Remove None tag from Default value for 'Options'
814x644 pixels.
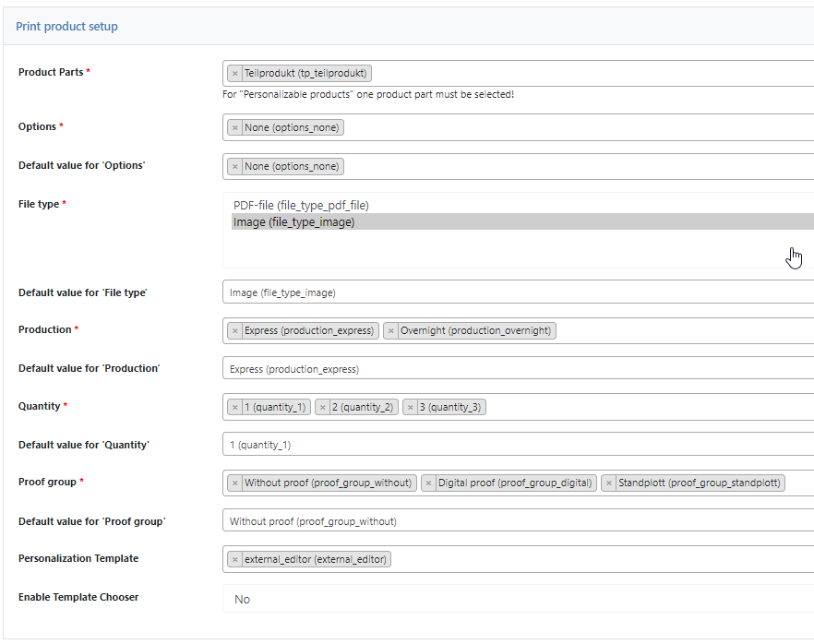235,167
